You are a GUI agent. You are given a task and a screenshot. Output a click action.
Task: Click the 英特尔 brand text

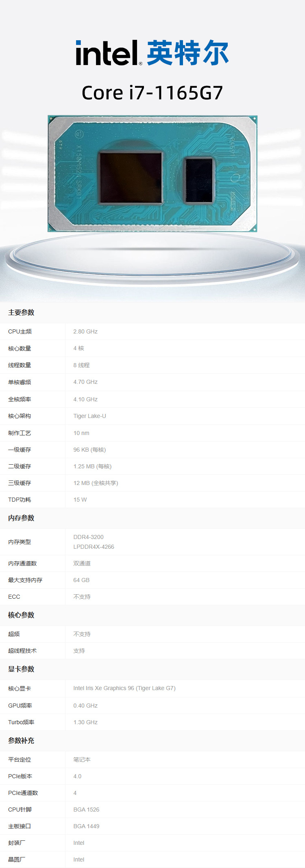pos(188,53)
